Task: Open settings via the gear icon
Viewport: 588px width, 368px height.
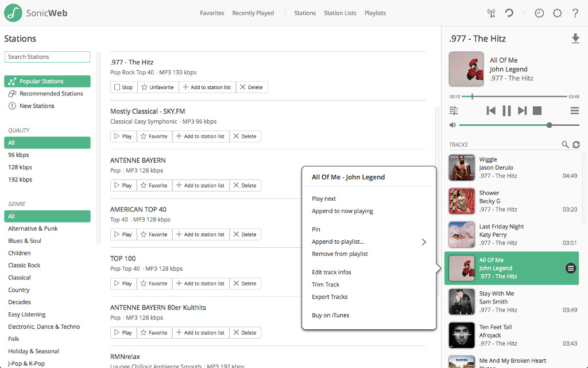Action: tap(557, 13)
